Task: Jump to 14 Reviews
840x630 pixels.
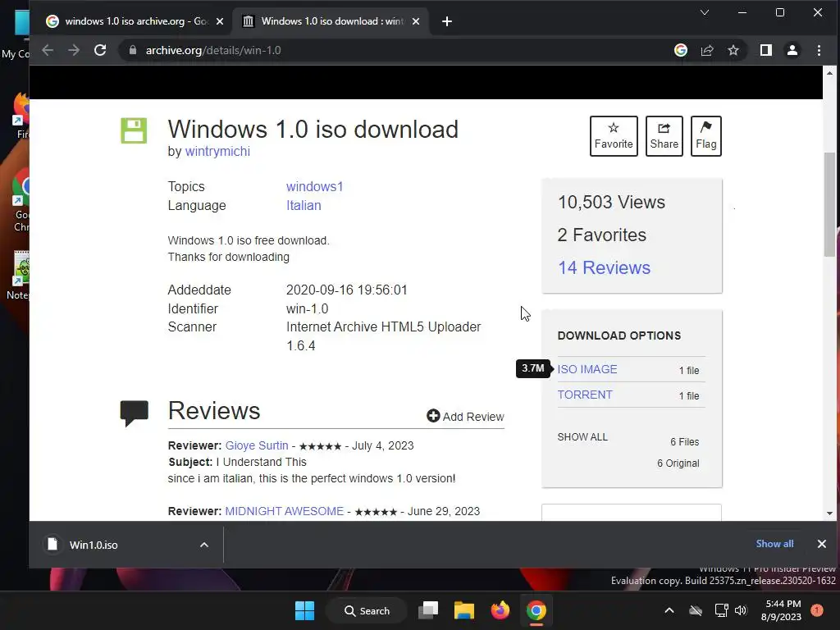Action: click(x=604, y=268)
